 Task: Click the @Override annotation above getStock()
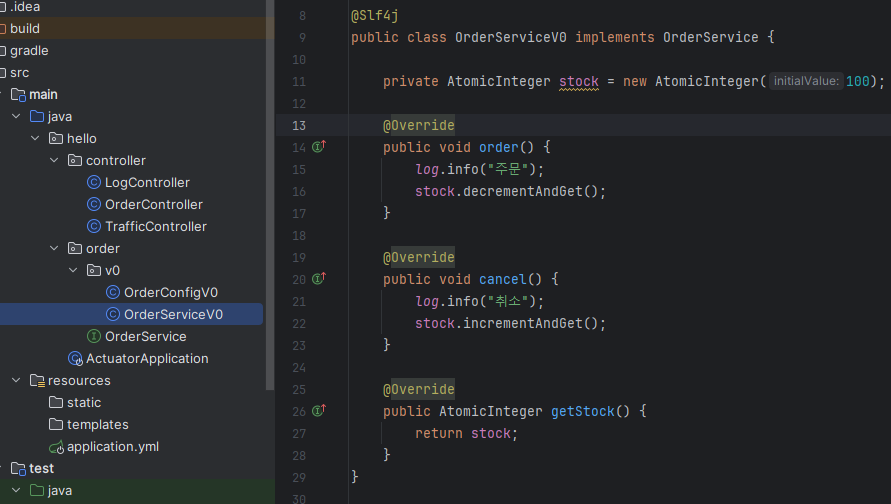pos(419,389)
